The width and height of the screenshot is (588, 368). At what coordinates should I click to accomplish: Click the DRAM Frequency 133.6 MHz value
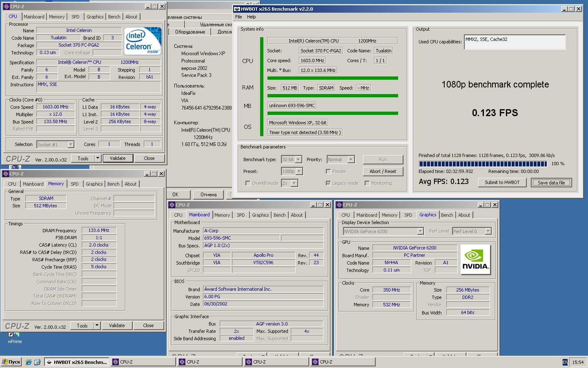click(x=99, y=231)
